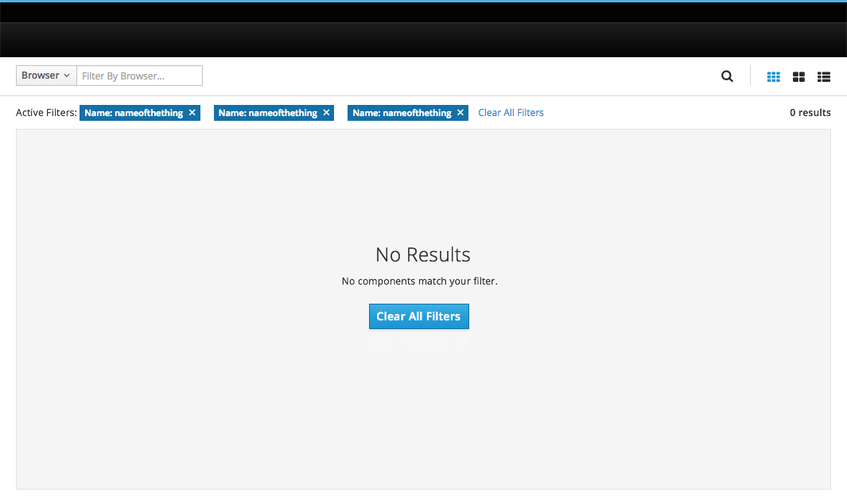Remove the third Name: nameofthething filter chip
Image resolution: width=847 pixels, height=504 pixels.
[460, 112]
